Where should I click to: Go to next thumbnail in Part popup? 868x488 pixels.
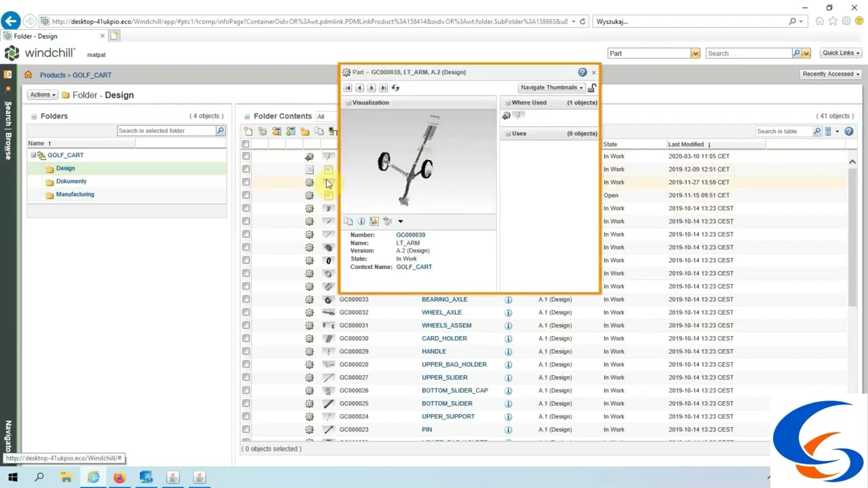tap(372, 87)
